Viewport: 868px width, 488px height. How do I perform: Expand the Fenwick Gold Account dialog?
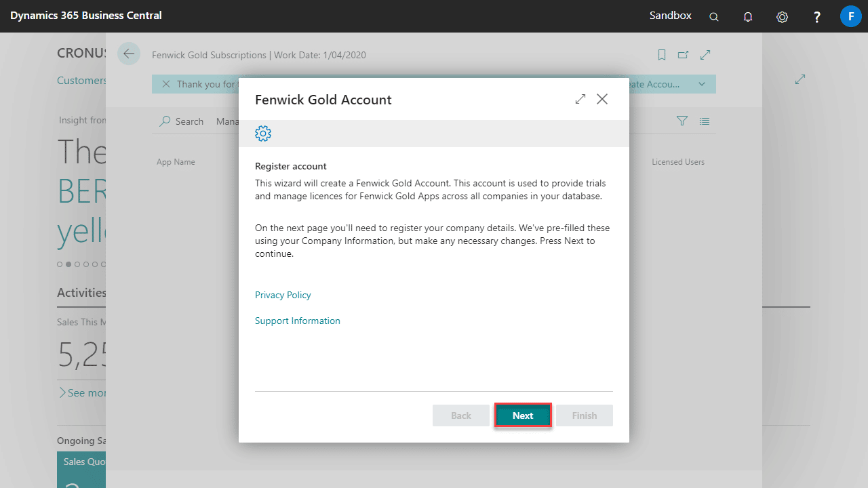[x=580, y=99]
